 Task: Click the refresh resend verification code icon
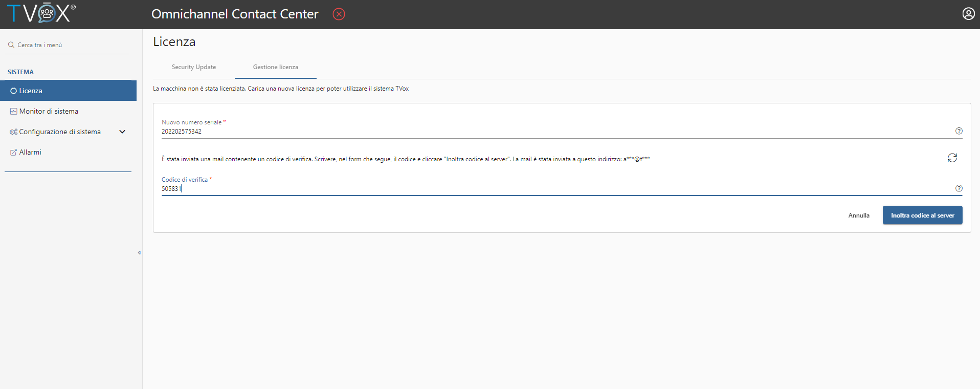pos(952,158)
